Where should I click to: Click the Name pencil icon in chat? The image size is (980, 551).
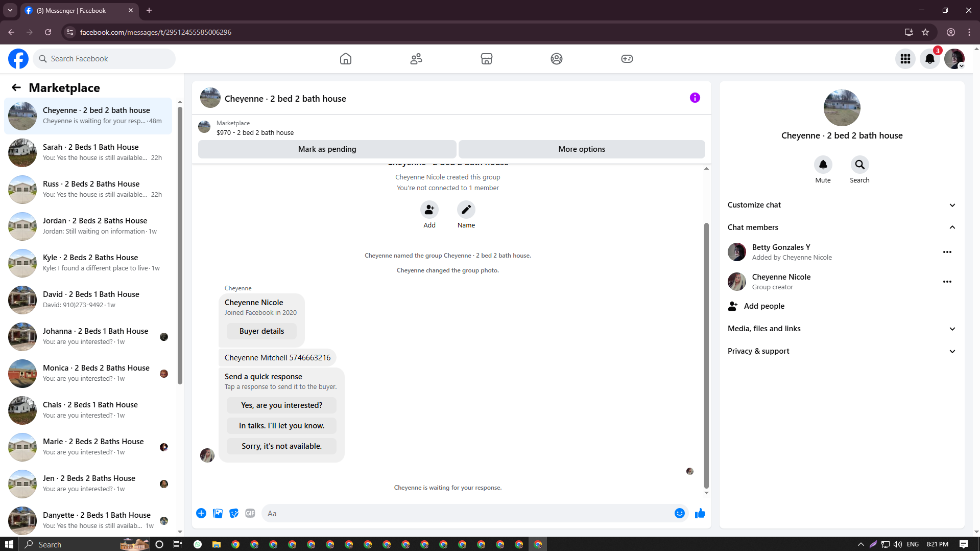click(466, 210)
